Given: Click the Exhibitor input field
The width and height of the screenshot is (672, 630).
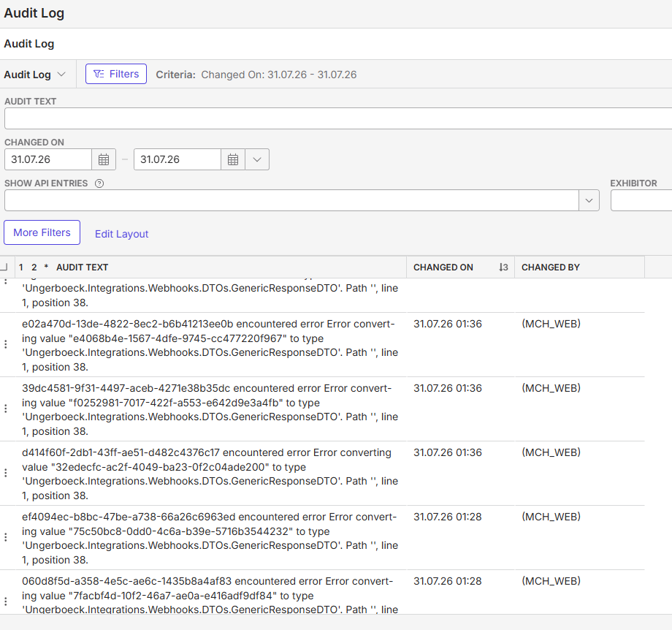Looking at the screenshot, I should [641, 200].
